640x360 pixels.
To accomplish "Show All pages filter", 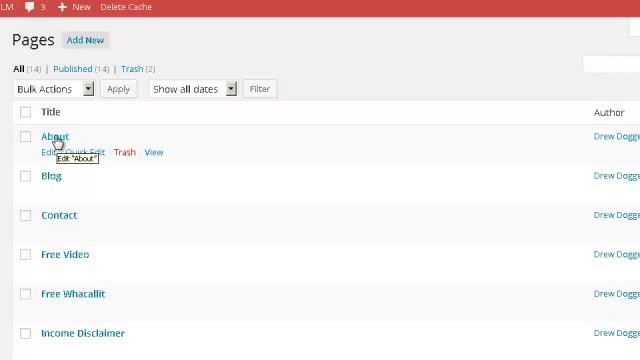I will (x=19, y=69).
